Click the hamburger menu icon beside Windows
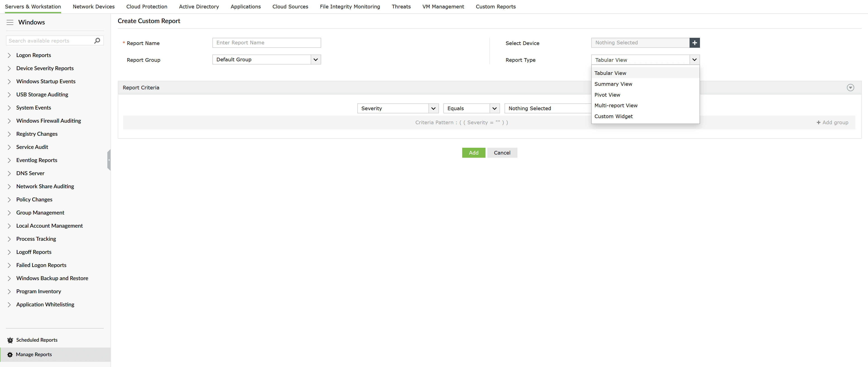Viewport: 868px width, 367px height. pos(10,22)
